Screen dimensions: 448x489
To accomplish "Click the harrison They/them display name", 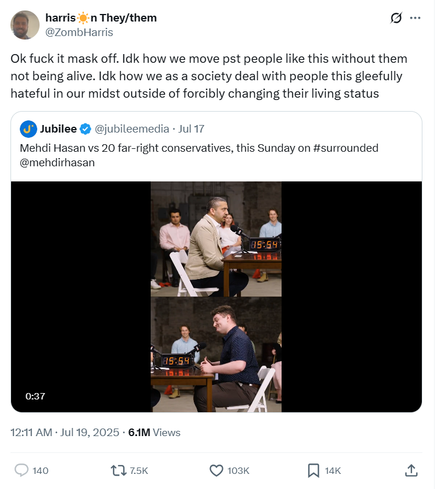I will click(x=101, y=18).
